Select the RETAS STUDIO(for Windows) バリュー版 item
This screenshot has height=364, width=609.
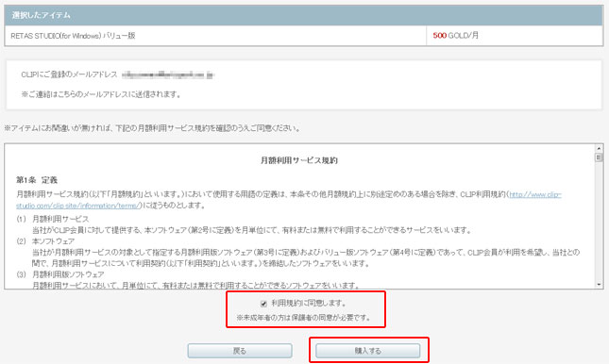coord(73,36)
